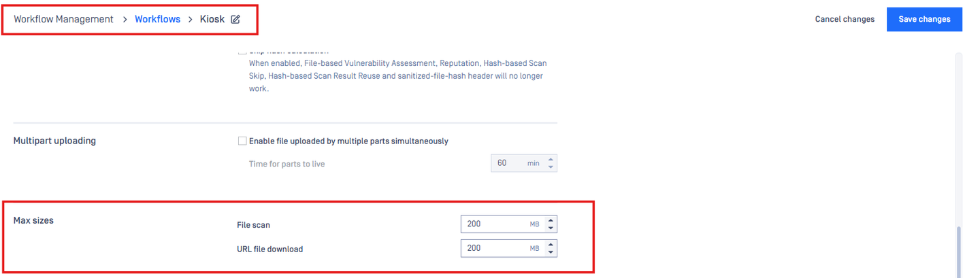Increase Time for parts to live value
The width and height of the screenshot is (980, 278).
point(550,160)
